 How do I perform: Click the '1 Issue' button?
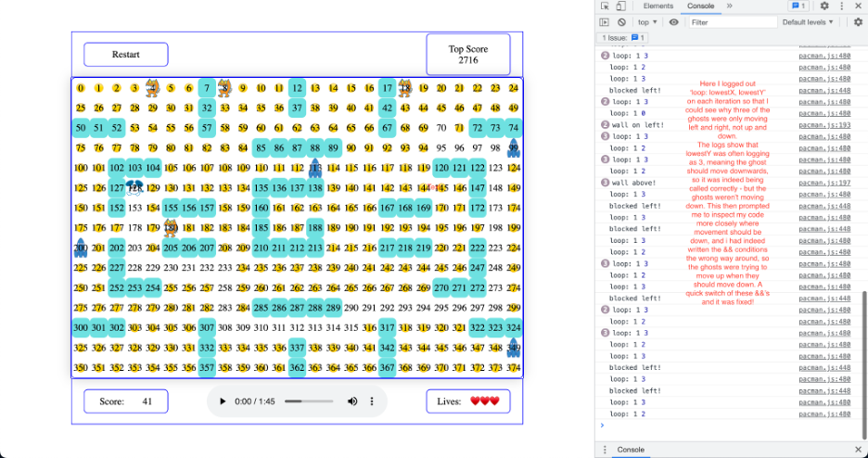tap(621, 38)
